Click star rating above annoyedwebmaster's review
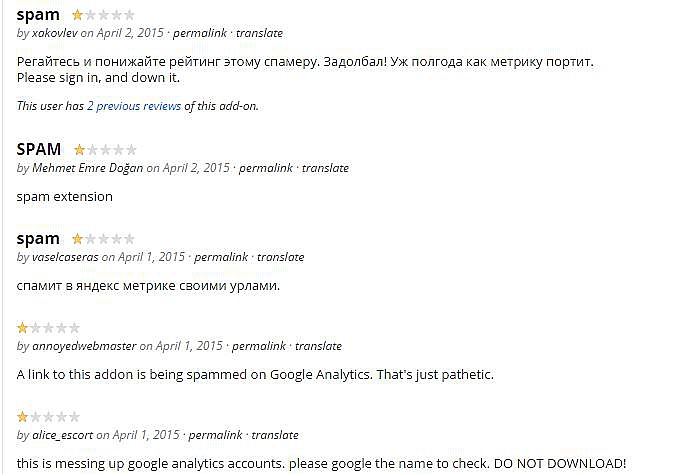 coord(48,328)
